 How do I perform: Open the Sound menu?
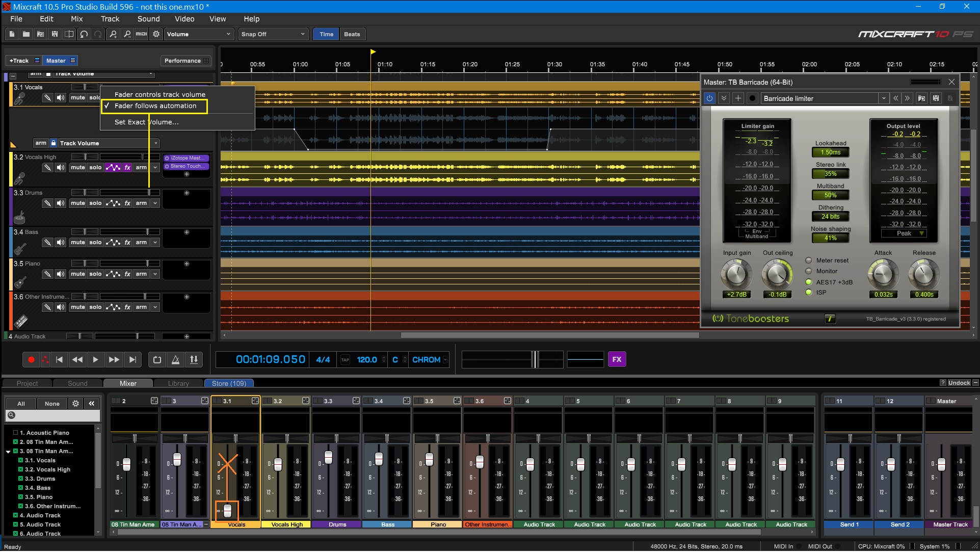pos(148,19)
